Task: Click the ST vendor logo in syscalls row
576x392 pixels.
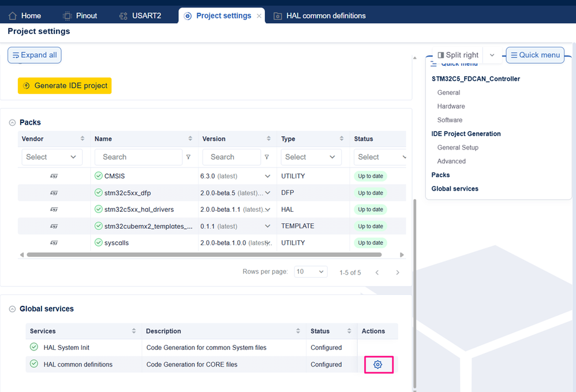Action: pos(54,243)
